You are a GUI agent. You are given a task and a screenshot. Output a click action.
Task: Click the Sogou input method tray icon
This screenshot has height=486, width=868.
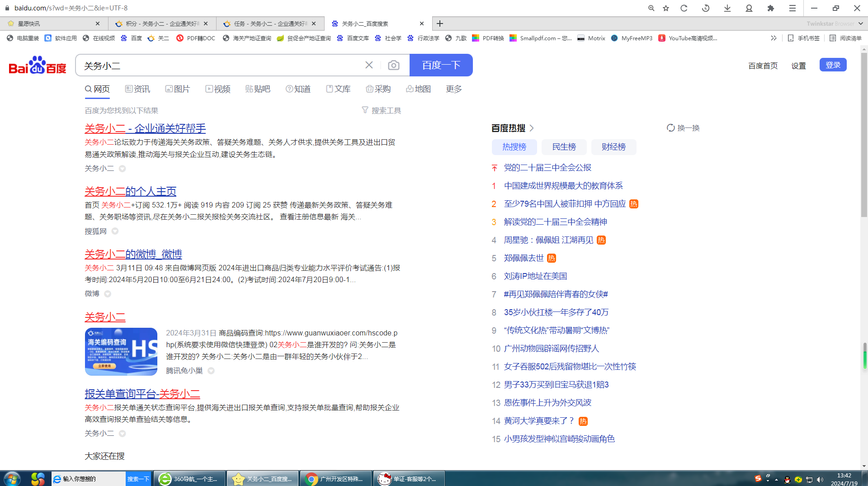click(x=758, y=478)
